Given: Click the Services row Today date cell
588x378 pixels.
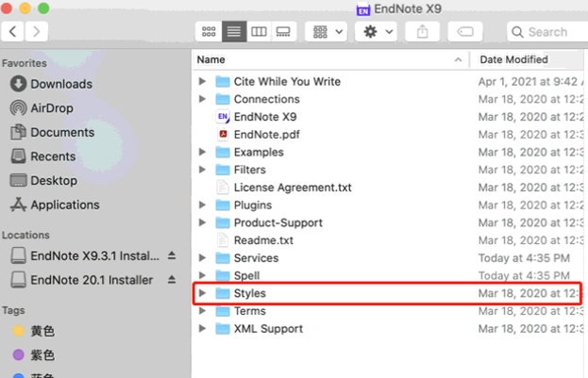Looking at the screenshot, I should tap(524, 258).
